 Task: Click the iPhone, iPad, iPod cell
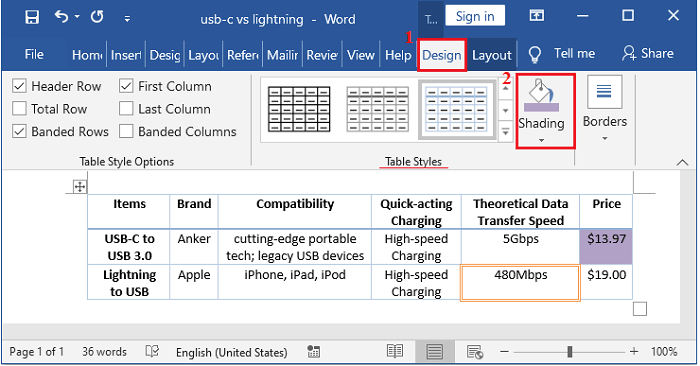pyautogui.click(x=295, y=282)
